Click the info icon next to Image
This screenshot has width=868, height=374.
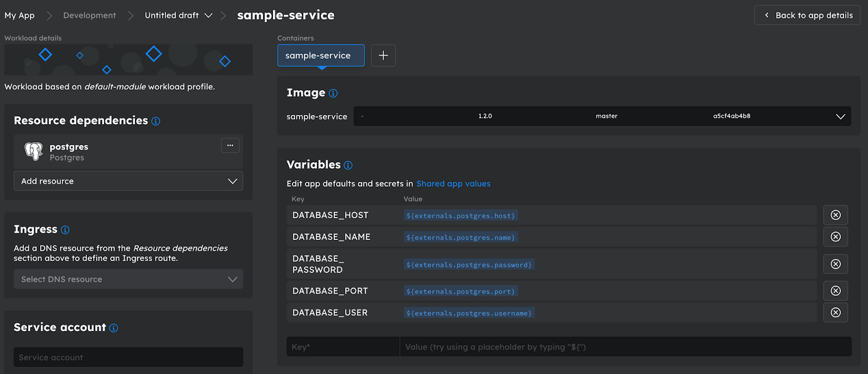coord(333,93)
